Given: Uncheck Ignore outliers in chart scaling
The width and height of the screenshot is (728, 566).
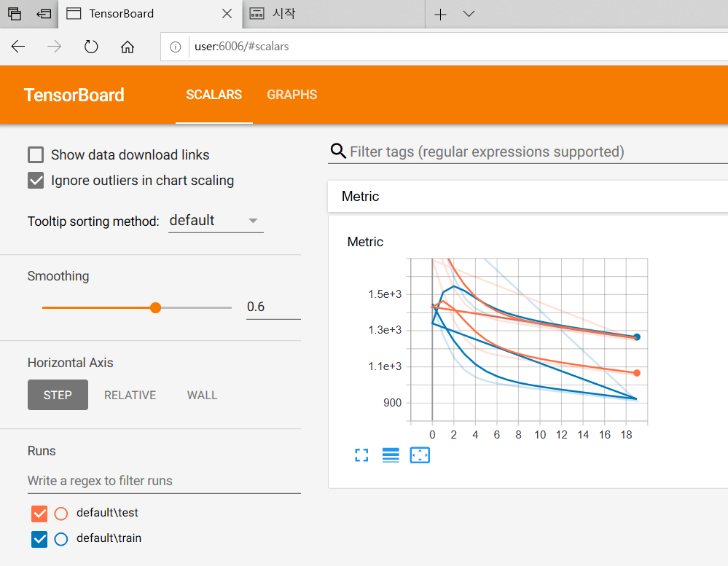Looking at the screenshot, I should 36,181.
